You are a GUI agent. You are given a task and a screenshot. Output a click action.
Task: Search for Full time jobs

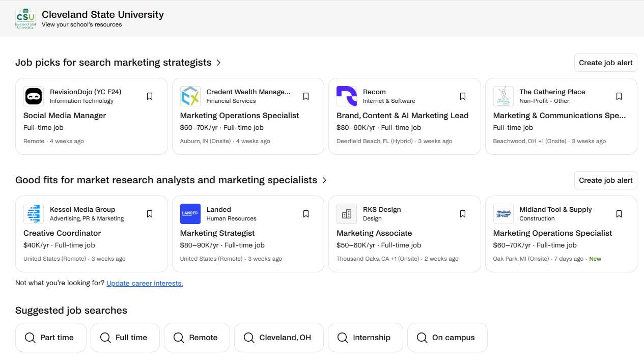pos(125,338)
